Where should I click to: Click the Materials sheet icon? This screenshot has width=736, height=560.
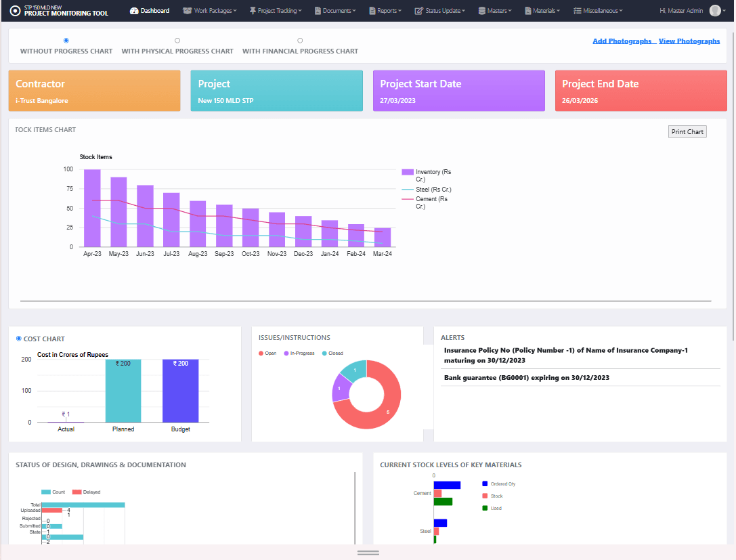pyautogui.click(x=528, y=11)
